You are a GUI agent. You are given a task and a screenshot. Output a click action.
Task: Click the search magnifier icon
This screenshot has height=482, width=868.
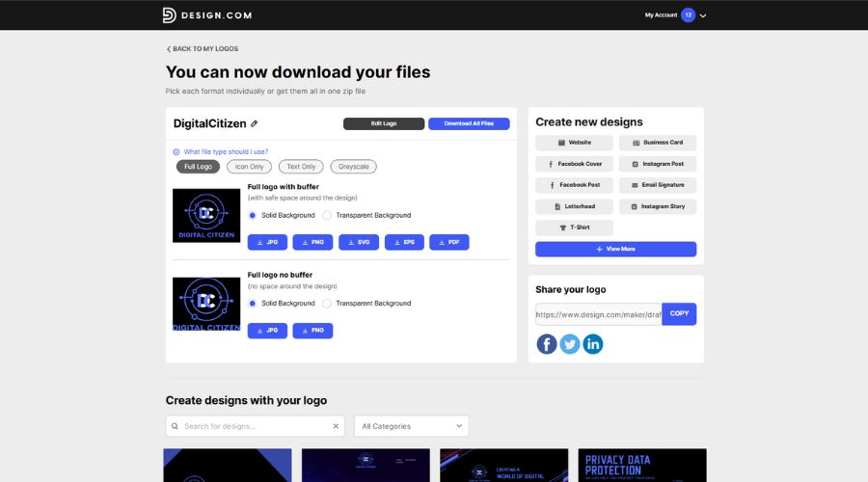click(175, 426)
